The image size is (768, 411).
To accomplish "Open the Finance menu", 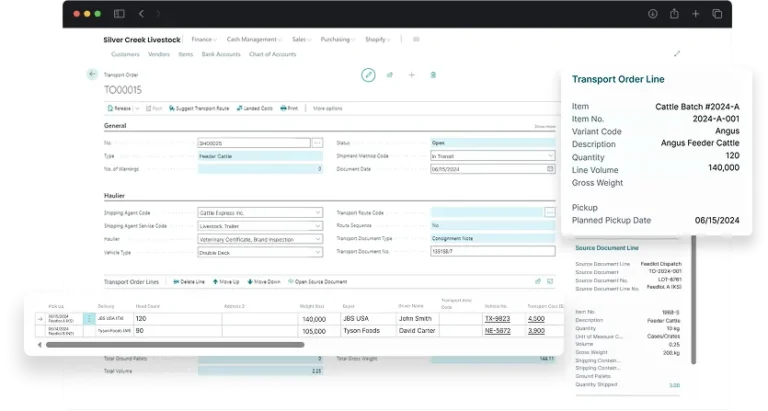I will 204,39.
